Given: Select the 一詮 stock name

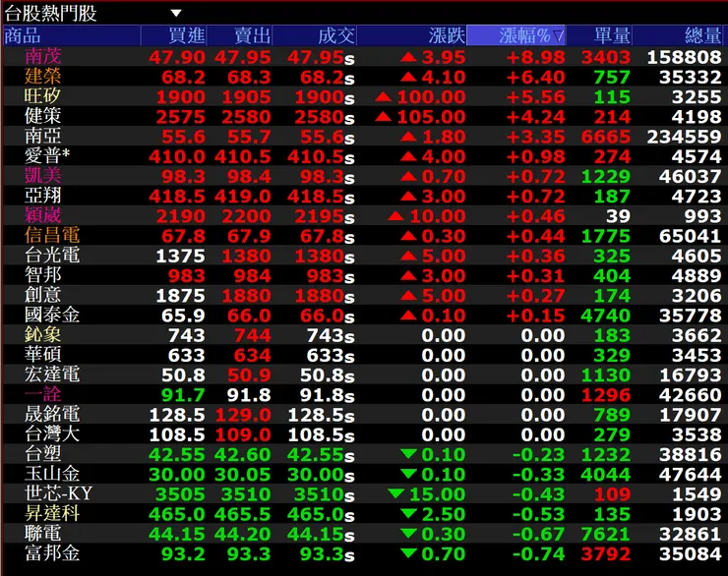Looking at the screenshot, I should [x=42, y=395].
